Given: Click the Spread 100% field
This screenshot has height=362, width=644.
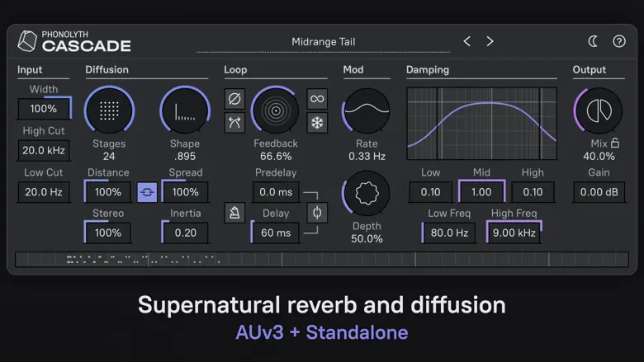Looking at the screenshot, I should tap(185, 192).
